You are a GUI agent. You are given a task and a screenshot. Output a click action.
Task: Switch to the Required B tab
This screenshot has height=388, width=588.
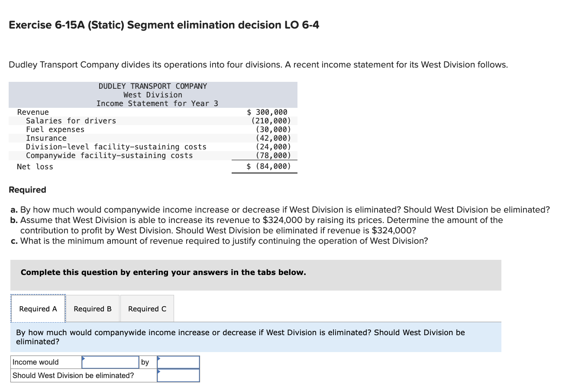(92, 308)
